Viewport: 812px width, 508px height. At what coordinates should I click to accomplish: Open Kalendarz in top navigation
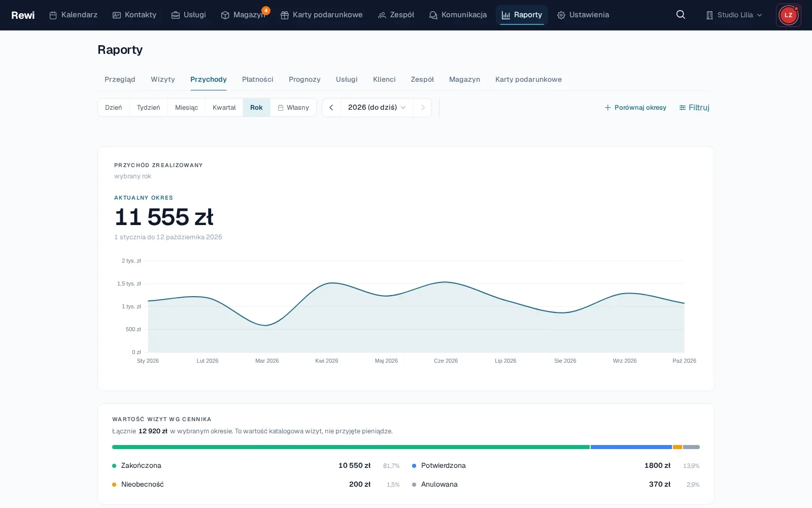coord(73,15)
